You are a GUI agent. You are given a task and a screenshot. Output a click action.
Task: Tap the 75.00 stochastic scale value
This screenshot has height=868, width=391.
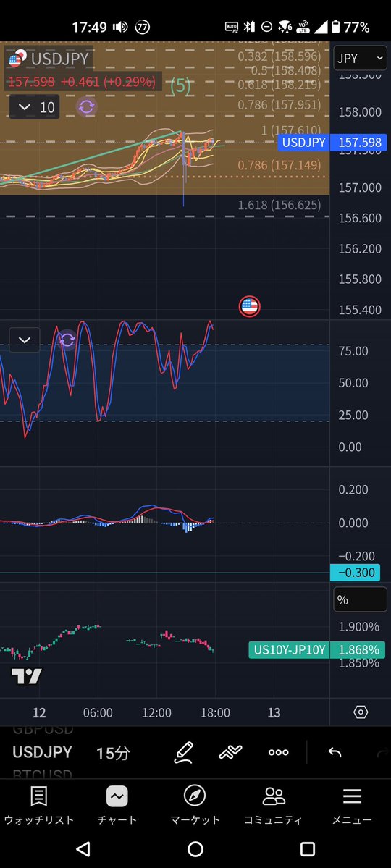[x=353, y=351]
